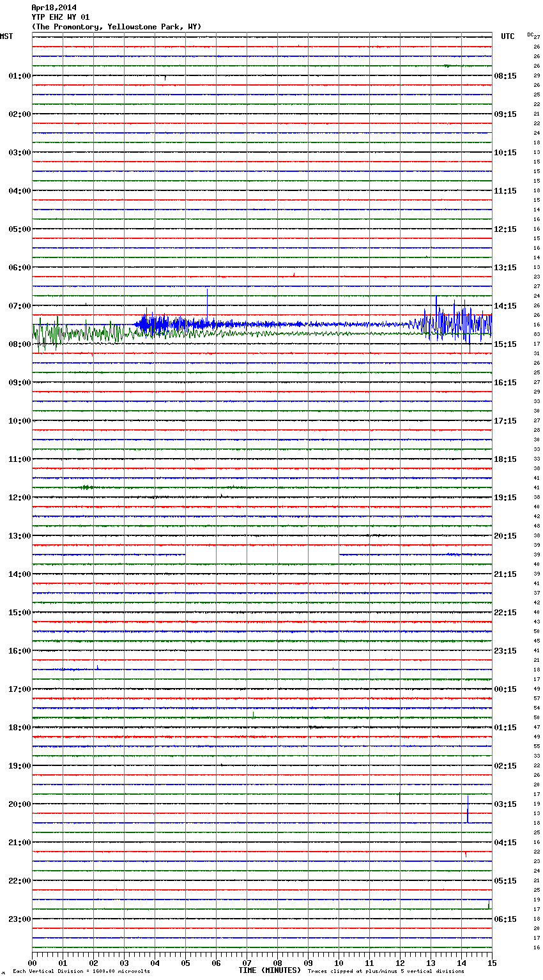Viewport: 543px width, 980px height.
Task: Click the YTP EHZ WY 01 station title
Action: (61, 17)
